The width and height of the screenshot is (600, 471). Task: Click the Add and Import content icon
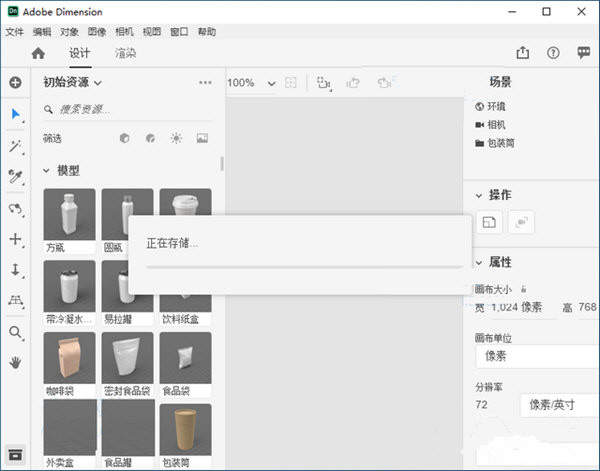coord(15,83)
